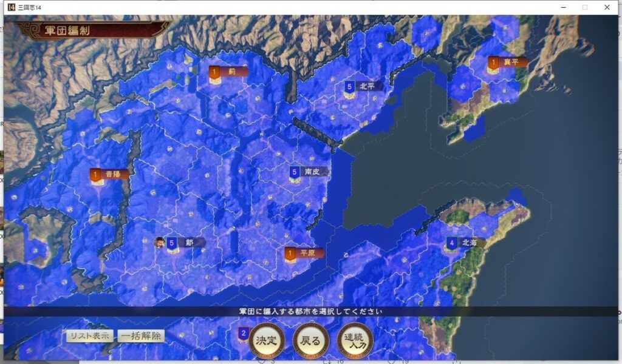622x364 pixels.
Task: Minimize the 三國志14 window
Action: click(x=563, y=7)
